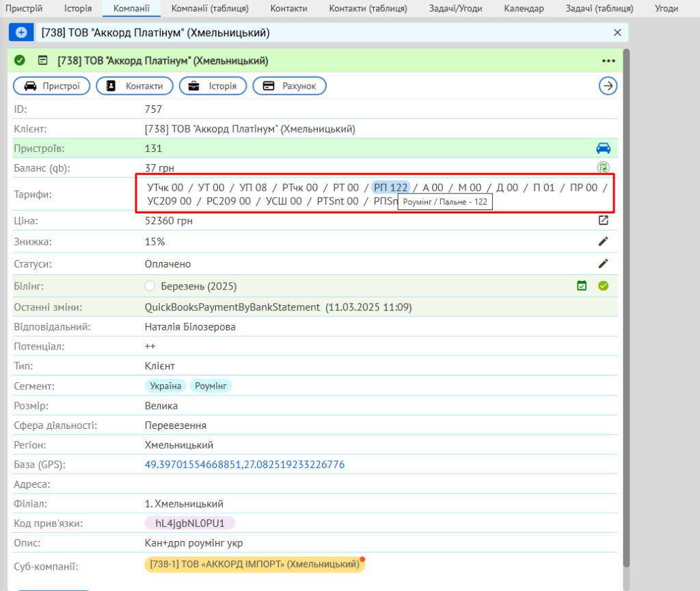This screenshot has width=700, height=591.
Task: Click the binding code hL4jgbNL0PU1
Action: click(190, 523)
